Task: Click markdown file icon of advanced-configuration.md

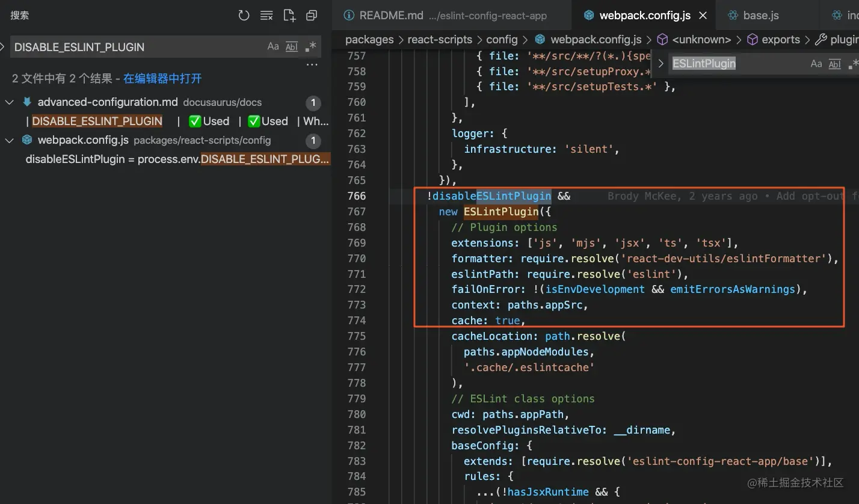Action: point(27,102)
